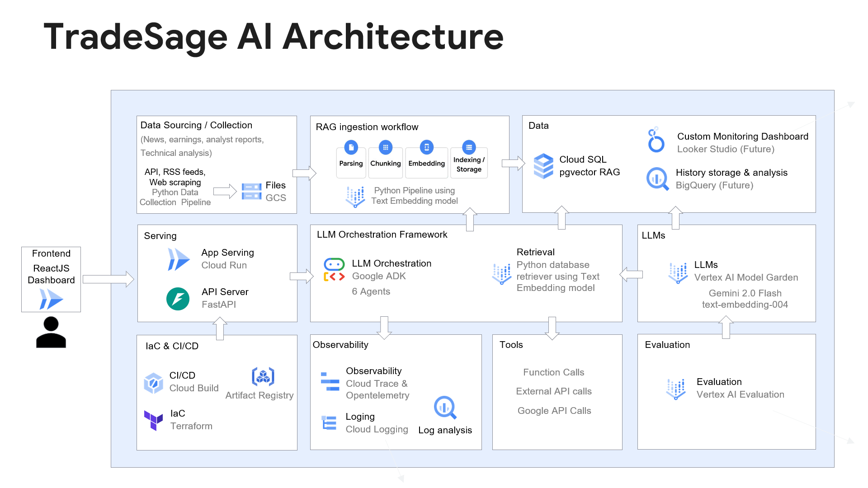This screenshot has width=868, height=488.
Task: Click the TradeSage AI Architecture title
Action: pyautogui.click(x=274, y=37)
